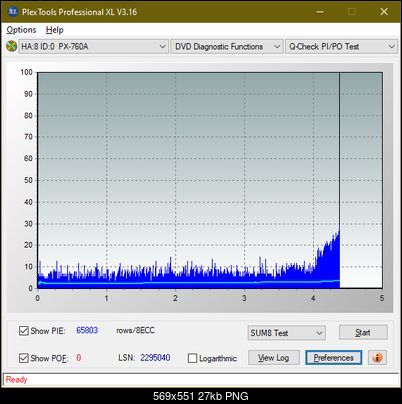
Task: Toggle the Show PIE checkbox
Action: click(x=24, y=331)
